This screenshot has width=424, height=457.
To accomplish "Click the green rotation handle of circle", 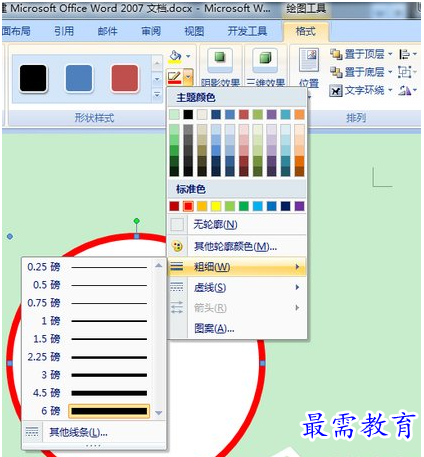I will (x=137, y=221).
